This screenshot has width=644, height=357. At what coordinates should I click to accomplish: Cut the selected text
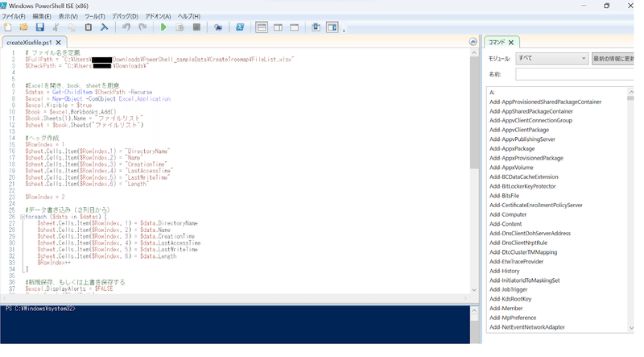coord(56,27)
